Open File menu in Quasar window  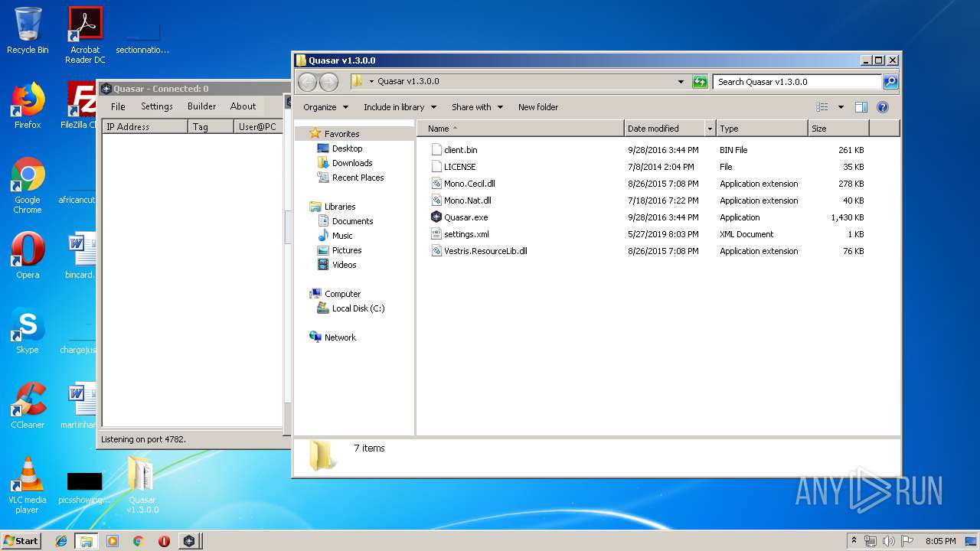click(x=118, y=106)
